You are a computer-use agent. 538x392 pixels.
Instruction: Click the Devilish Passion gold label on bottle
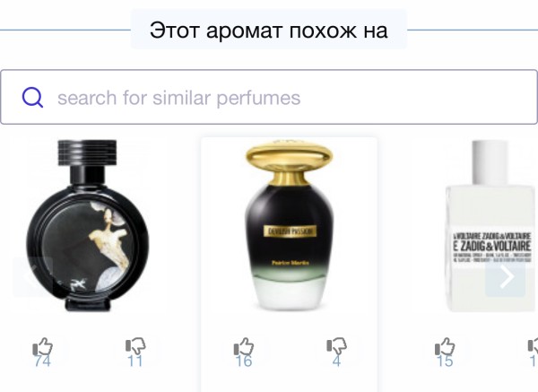click(x=290, y=231)
